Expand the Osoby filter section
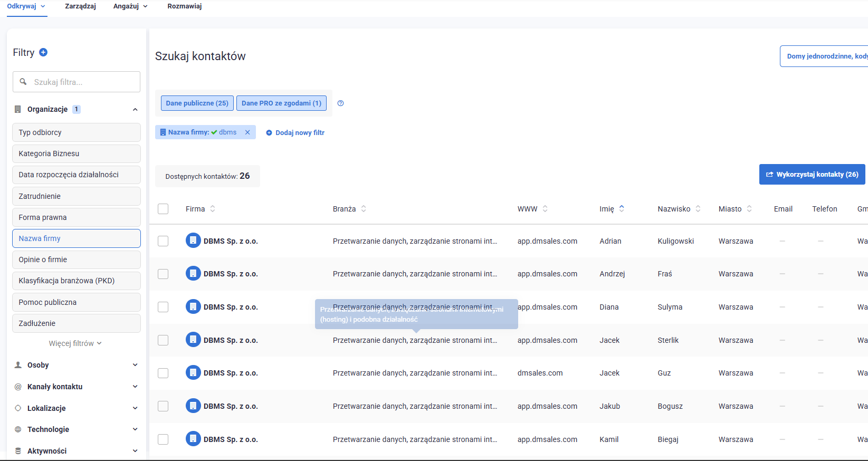 135,365
